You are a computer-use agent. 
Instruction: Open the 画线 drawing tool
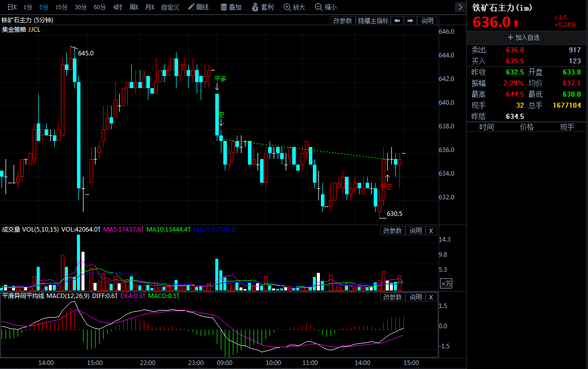click(198, 7)
